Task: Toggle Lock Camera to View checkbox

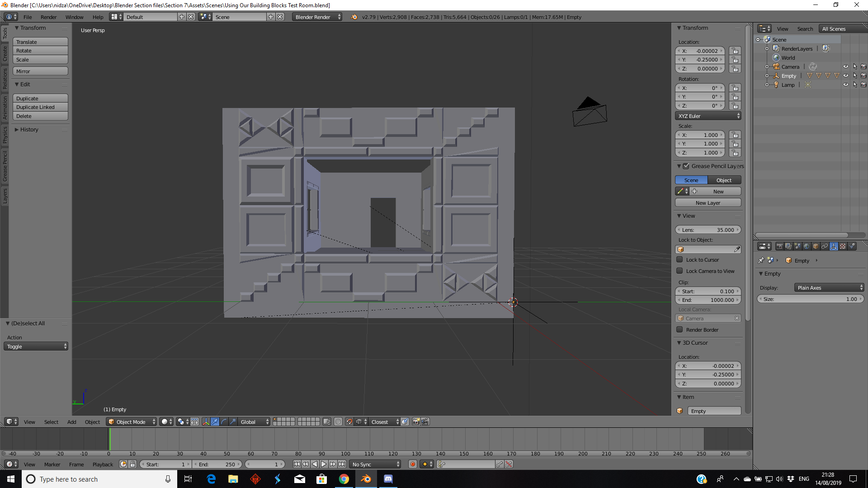Action: [x=679, y=271]
